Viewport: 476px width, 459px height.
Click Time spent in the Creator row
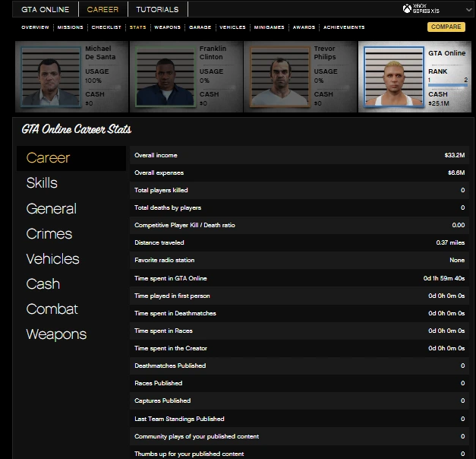click(299, 348)
